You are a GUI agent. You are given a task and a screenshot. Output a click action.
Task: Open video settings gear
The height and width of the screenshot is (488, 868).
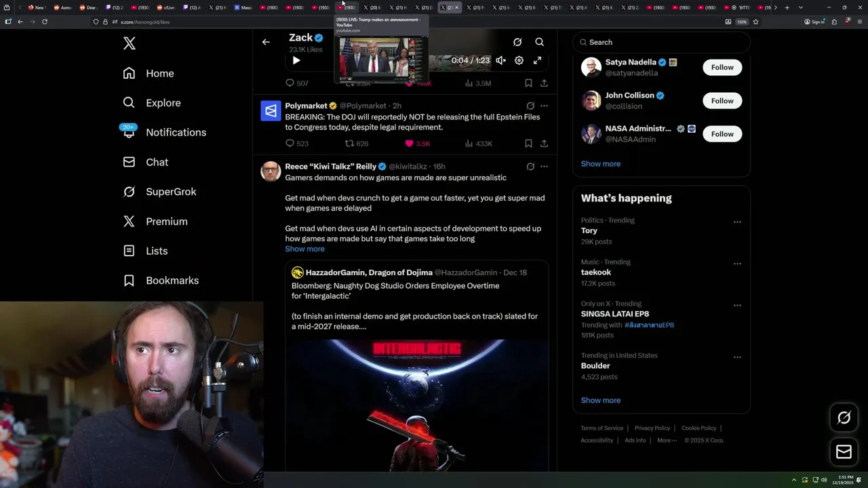(519, 60)
